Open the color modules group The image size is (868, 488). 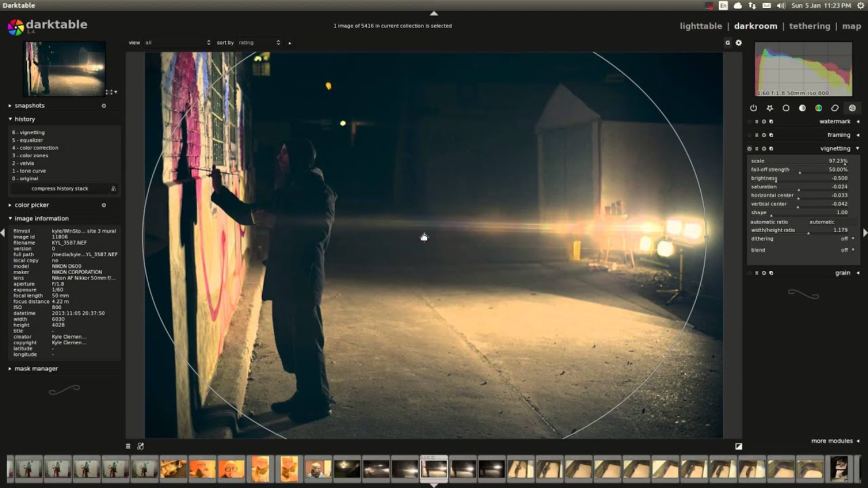pos(818,108)
